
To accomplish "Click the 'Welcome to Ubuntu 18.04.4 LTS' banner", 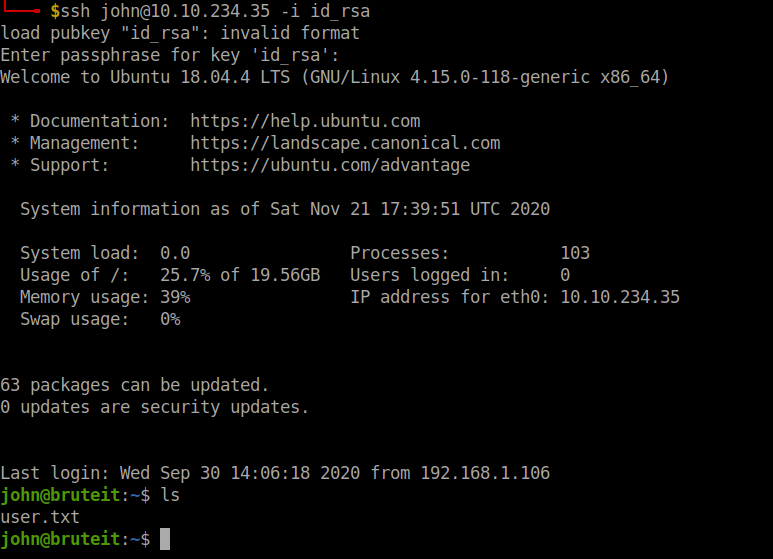I will (335, 77).
